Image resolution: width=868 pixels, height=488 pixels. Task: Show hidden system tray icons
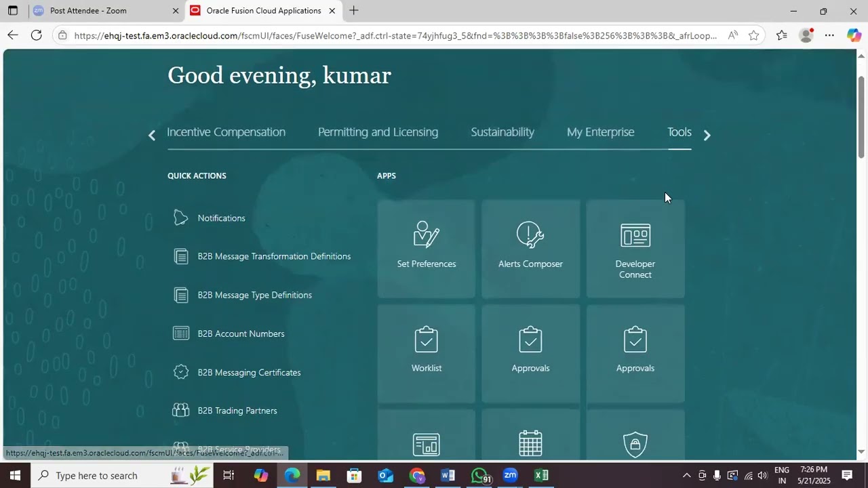pos(686,475)
